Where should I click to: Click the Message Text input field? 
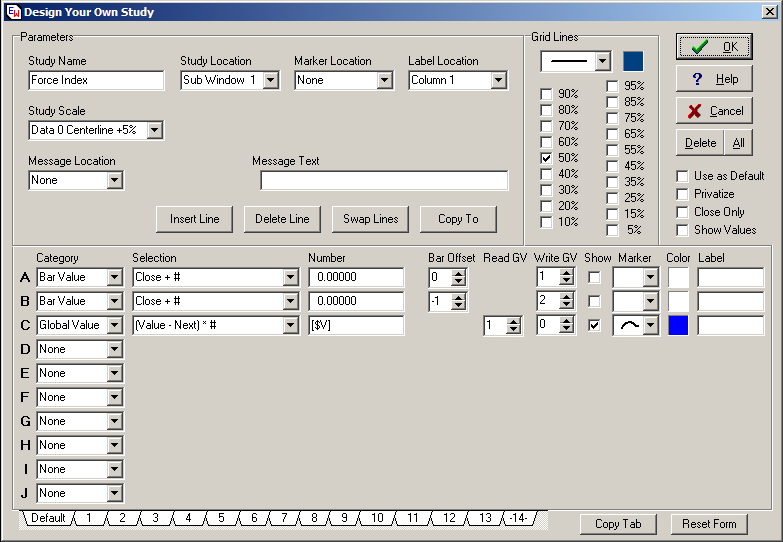pyautogui.click(x=384, y=180)
